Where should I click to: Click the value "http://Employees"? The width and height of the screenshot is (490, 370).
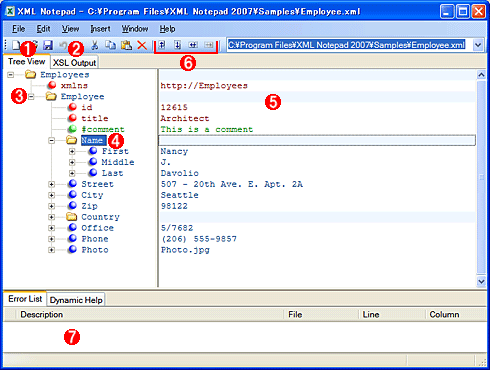click(204, 86)
